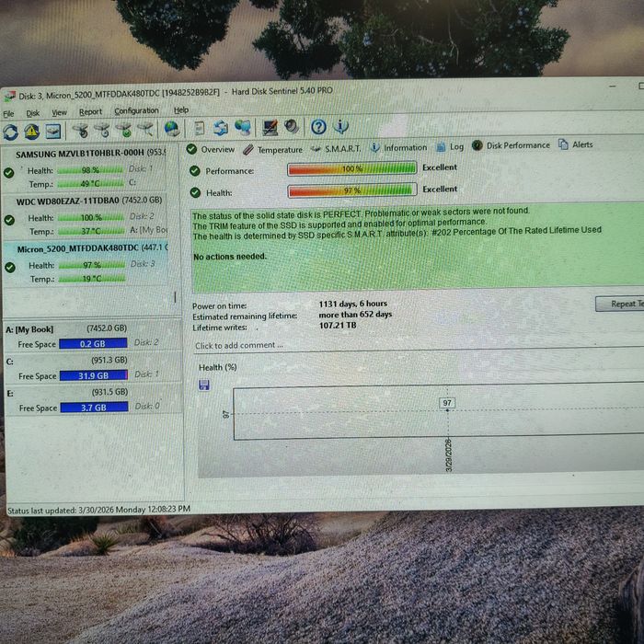Click the floppy save icon above health graph
Viewport: 644px width, 644px height.
(x=204, y=385)
